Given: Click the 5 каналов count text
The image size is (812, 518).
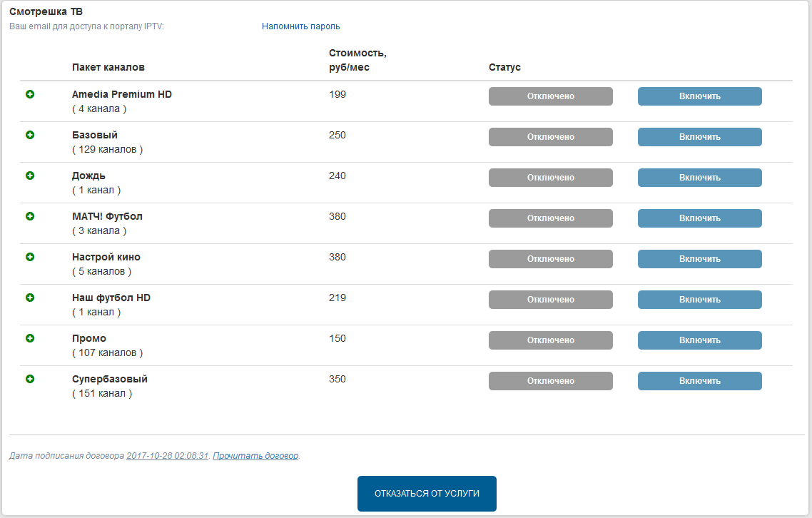Looking at the screenshot, I should click(x=101, y=271).
